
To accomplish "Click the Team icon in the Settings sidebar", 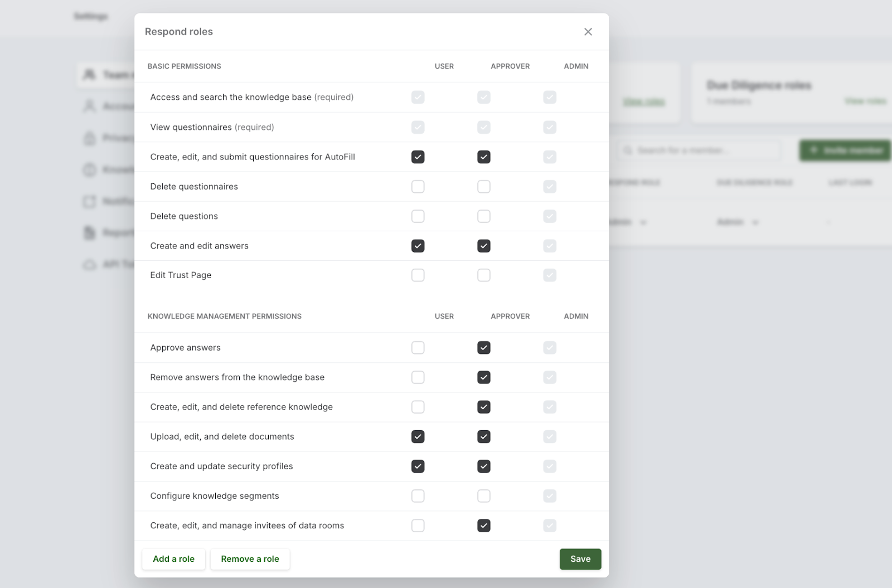I will point(89,75).
